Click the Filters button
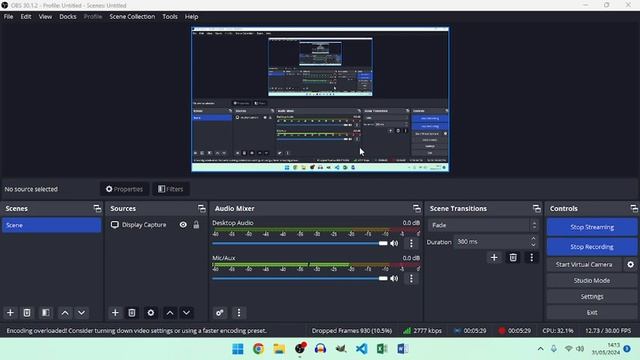The height and width of the screenshot is (360, 640). (x=171, y=189)
